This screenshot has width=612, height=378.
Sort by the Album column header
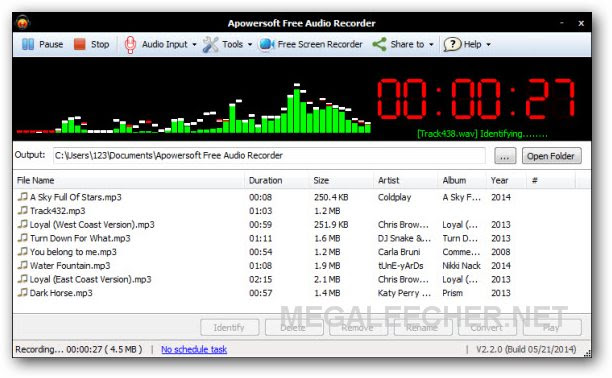462,180
